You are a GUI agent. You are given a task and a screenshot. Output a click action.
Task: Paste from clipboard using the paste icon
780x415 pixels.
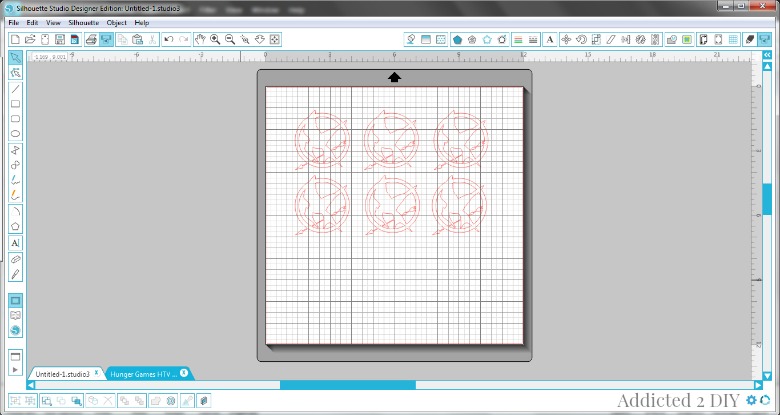(138, 40)
